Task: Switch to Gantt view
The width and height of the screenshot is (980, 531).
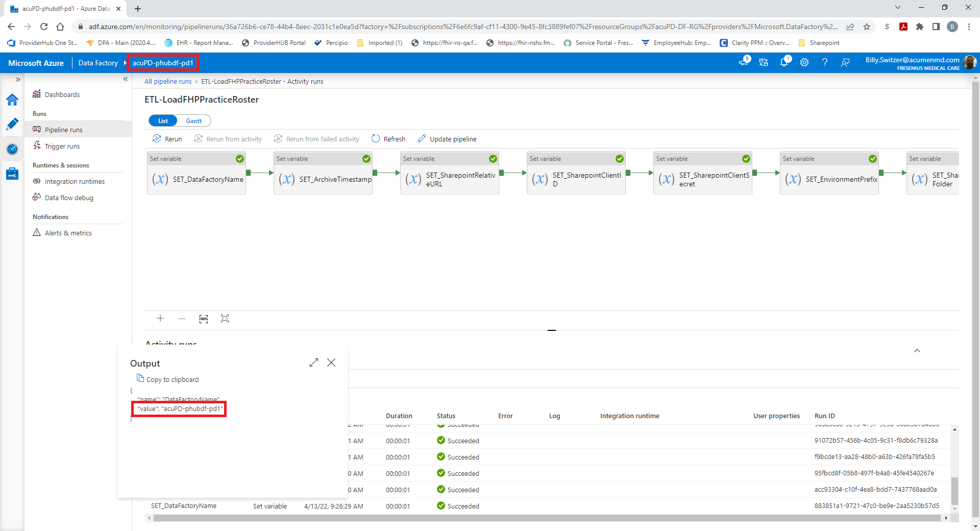Action: (193, 120)
